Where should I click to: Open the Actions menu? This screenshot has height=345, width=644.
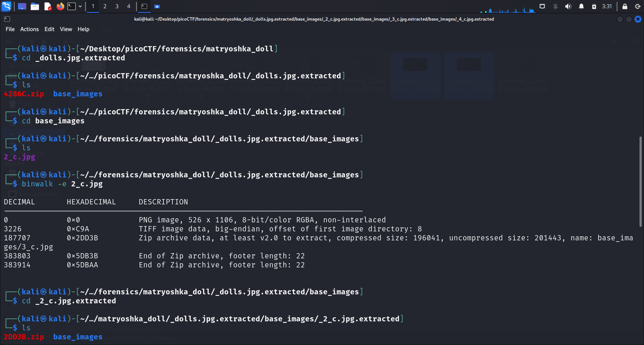pos(29,29)
